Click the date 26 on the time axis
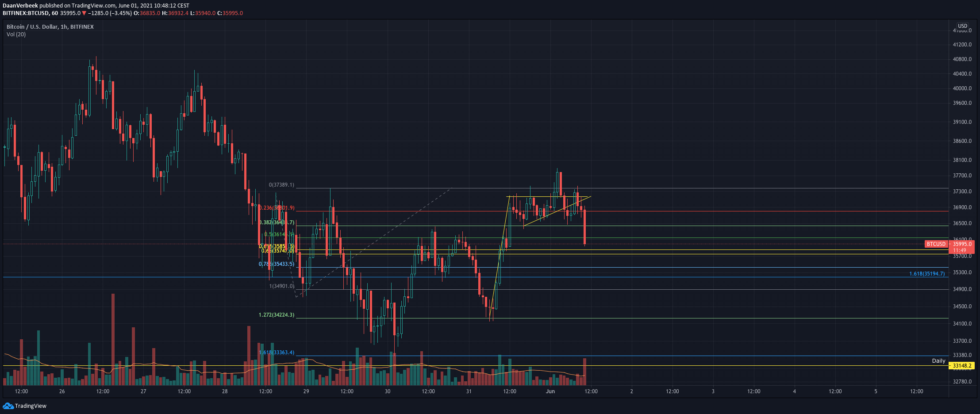 (x=62, y=391)
